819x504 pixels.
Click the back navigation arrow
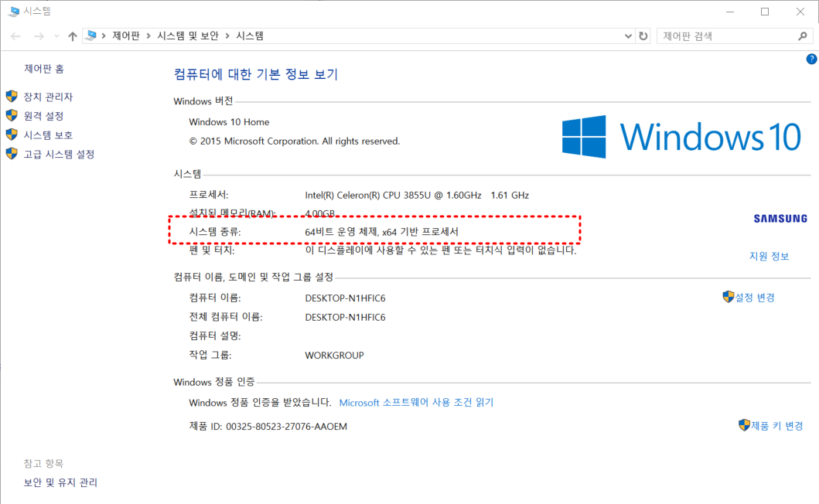tap(15, 36)
